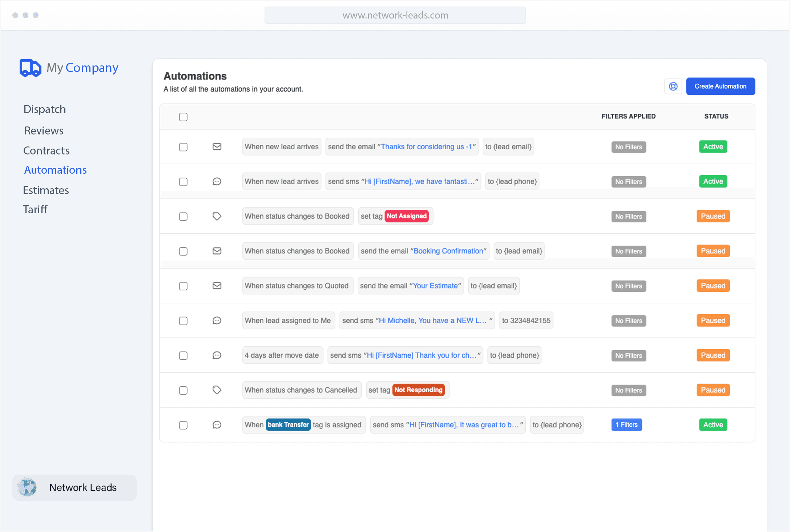Click 'When status changes to Quoted' trigger

point(297,286)
